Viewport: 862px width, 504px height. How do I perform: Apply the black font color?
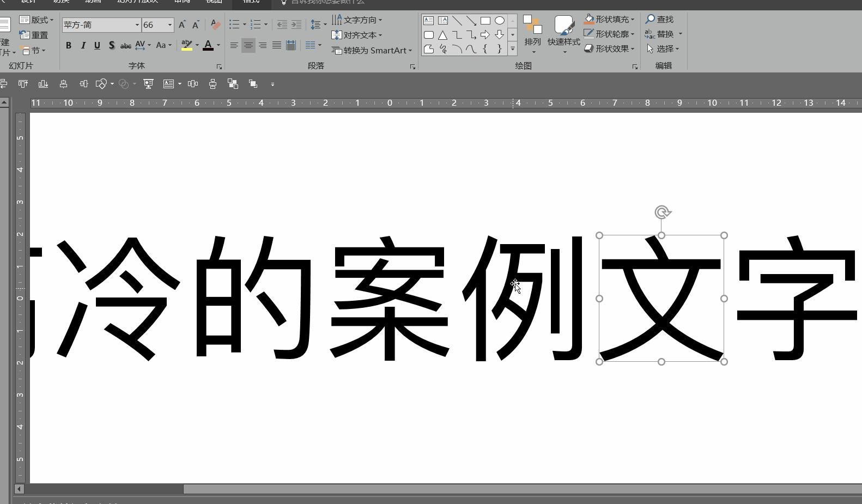coord(208,45)
